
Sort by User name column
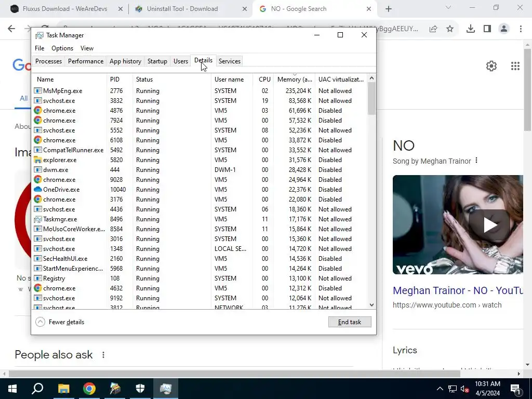click(x=232, y=79)
